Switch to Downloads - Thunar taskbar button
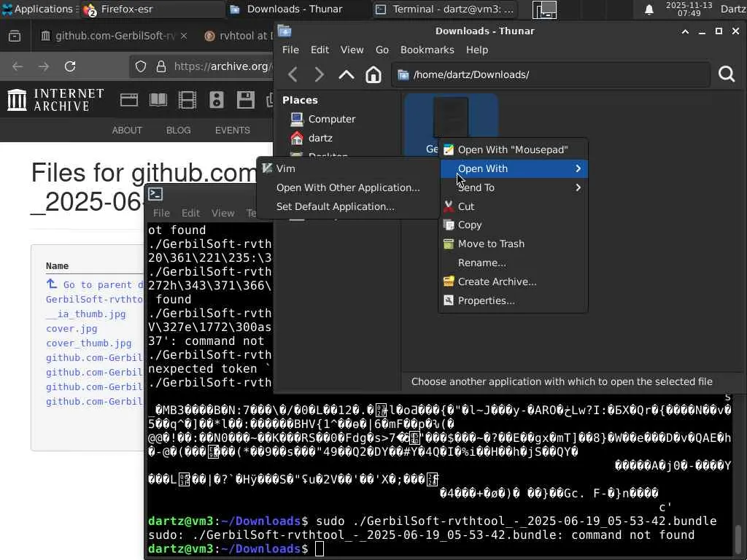 pyautogui.click(x=298, y=9)
